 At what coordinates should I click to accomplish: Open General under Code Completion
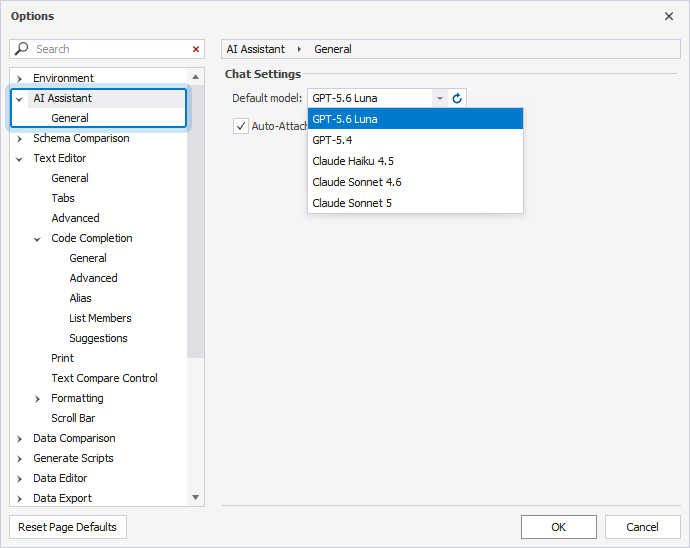coord(88,258)
